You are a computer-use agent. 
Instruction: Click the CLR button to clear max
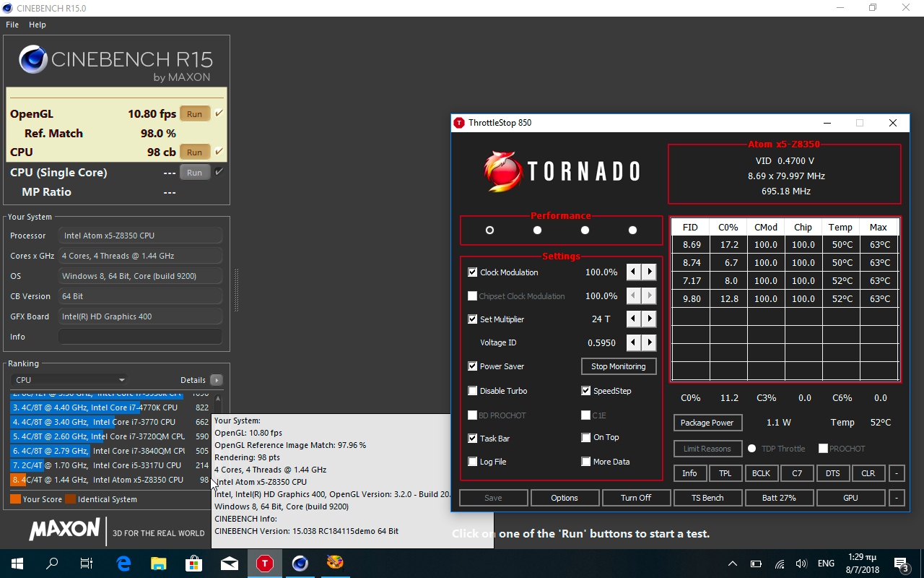(x=868, y=473)
